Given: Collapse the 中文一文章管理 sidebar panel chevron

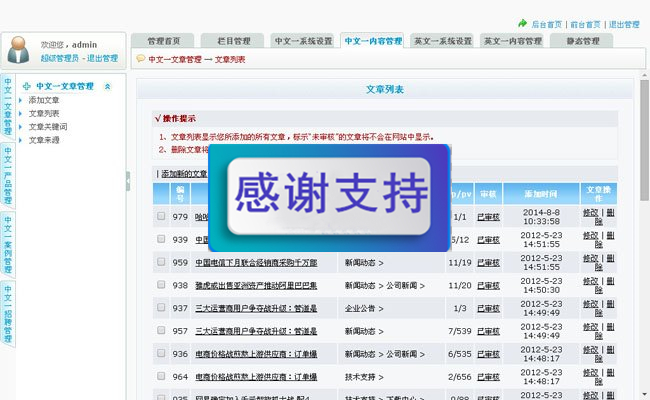Looking at the screenshot, I should click(x=107, y=86).
